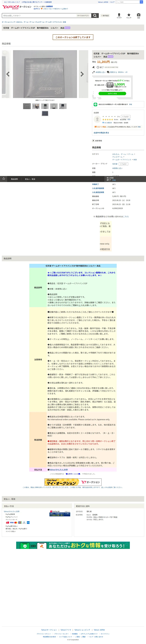Open 出品中の商品を見る link

(x=101, y=133)
